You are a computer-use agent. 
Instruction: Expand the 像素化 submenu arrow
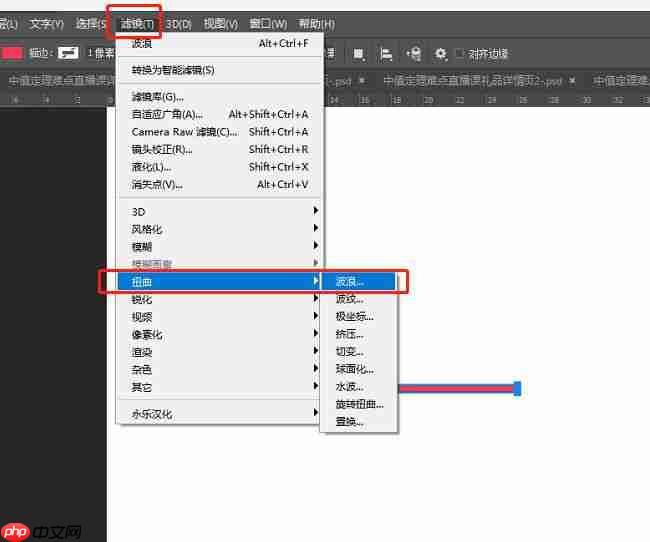[315, 333]
